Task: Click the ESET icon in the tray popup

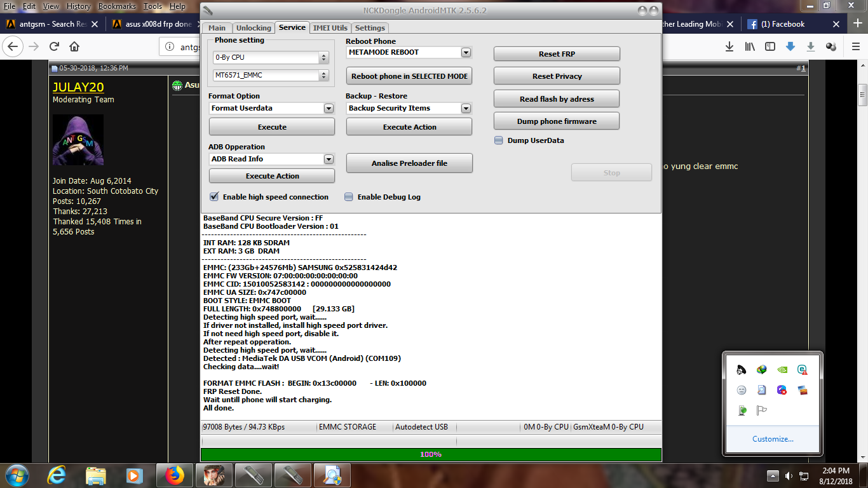Action: [803, 370]
